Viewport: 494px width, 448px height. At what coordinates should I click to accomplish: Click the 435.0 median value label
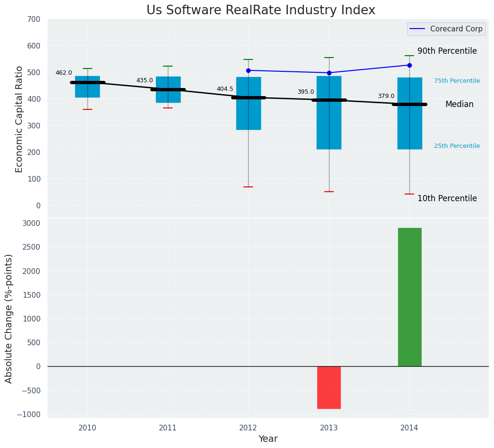click(145, 80)
